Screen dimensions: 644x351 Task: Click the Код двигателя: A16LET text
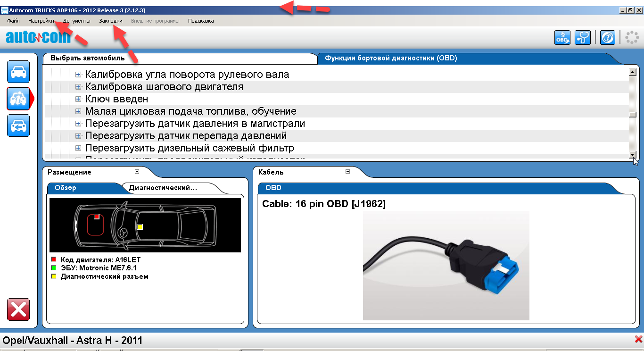coord(100,259)
